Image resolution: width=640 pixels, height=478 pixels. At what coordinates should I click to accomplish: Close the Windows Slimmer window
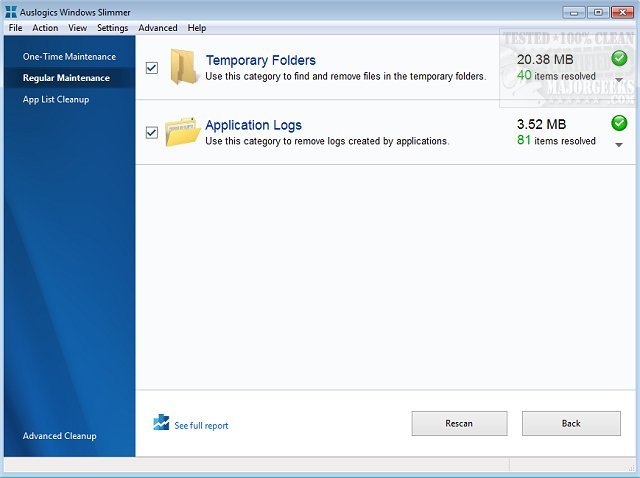(x=622, y=12)
